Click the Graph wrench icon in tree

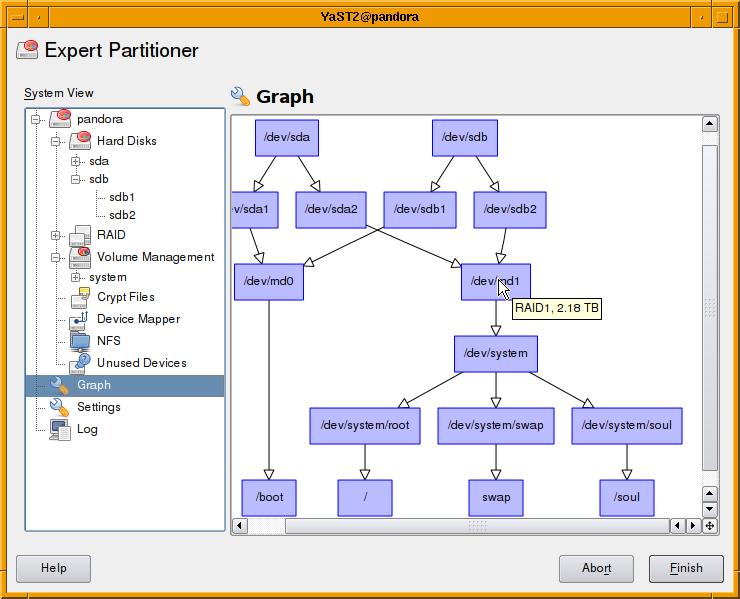60,385
